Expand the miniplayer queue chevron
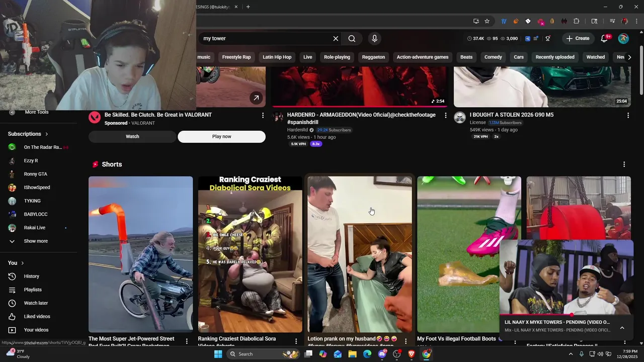 click(x=622, y=328)
